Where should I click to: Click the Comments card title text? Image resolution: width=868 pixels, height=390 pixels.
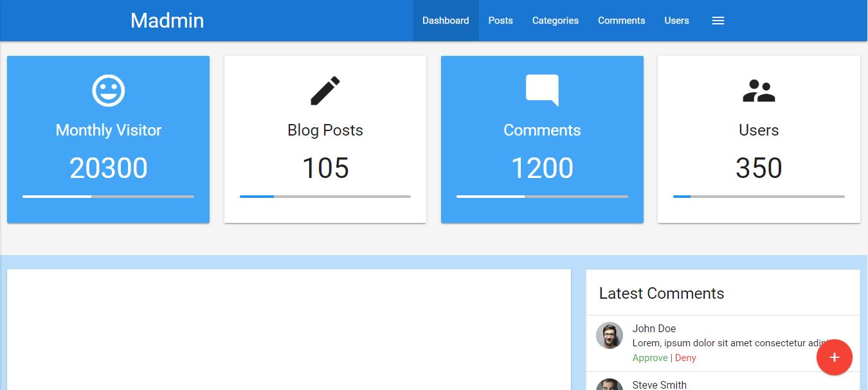542,130
